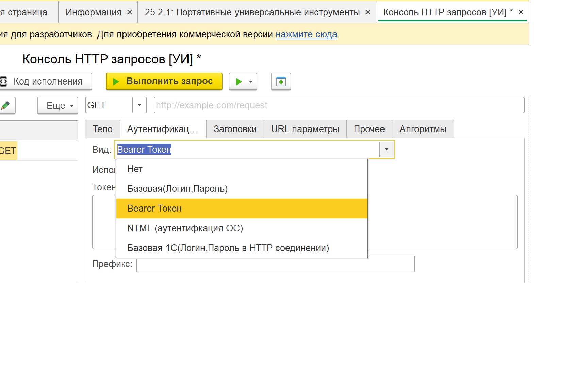
Task: Focus the Префикс input field
Action: [275, 264]
